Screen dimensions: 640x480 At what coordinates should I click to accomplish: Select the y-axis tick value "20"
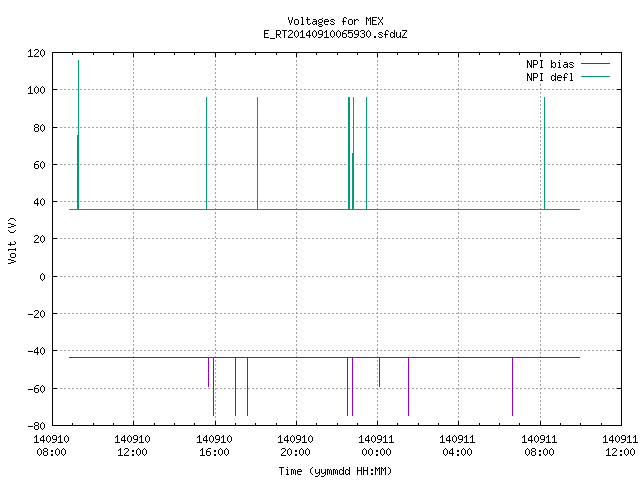click(39, 239)
